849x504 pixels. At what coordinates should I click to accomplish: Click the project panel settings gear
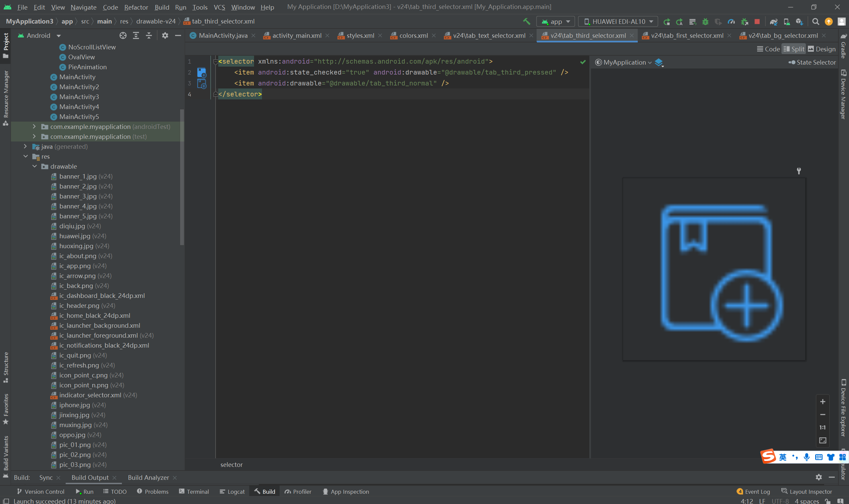pos(165,36)
